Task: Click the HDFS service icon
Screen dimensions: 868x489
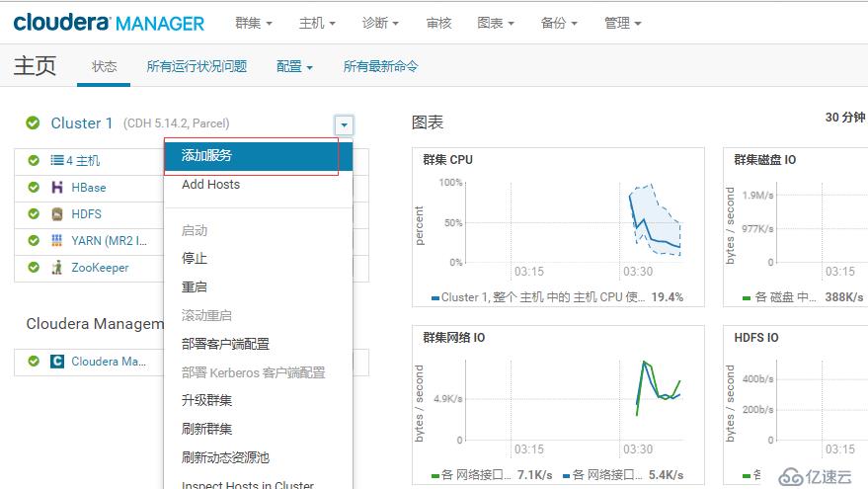Action: click(x=57, y=213)
